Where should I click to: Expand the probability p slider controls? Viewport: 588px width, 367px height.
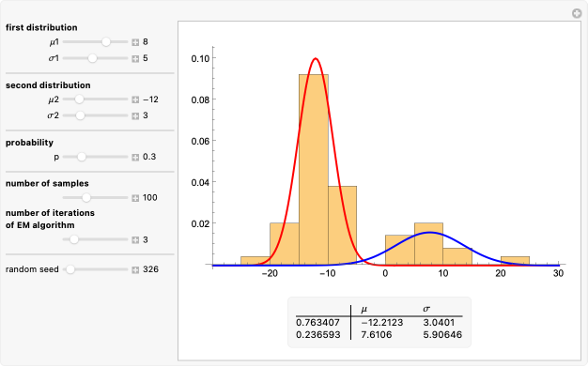pyautogui.click(x=135, y=158)
